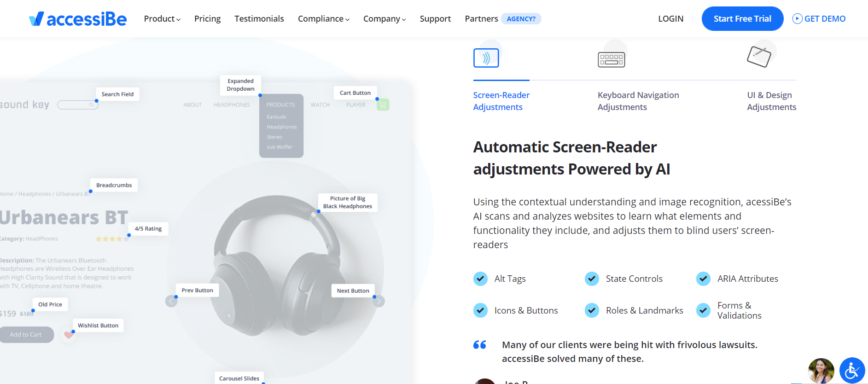
Task: Click the previous carousel arrow
Action: (x=171, y=301)
